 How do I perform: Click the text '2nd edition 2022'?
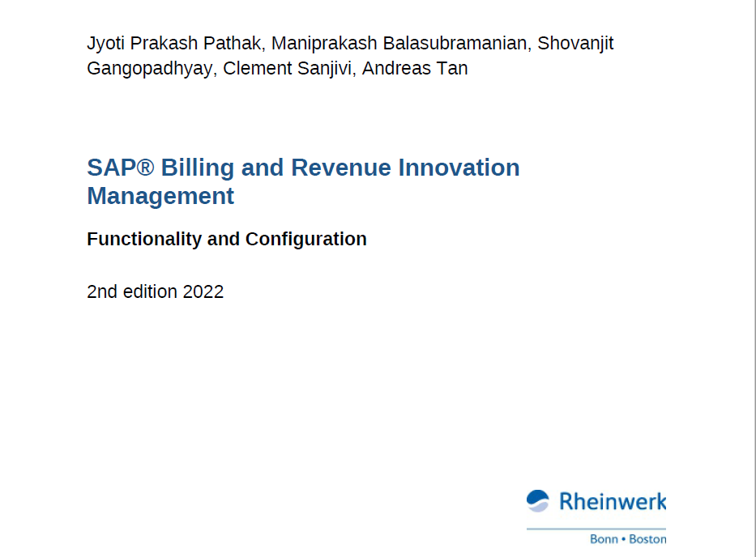coord(156,291)
